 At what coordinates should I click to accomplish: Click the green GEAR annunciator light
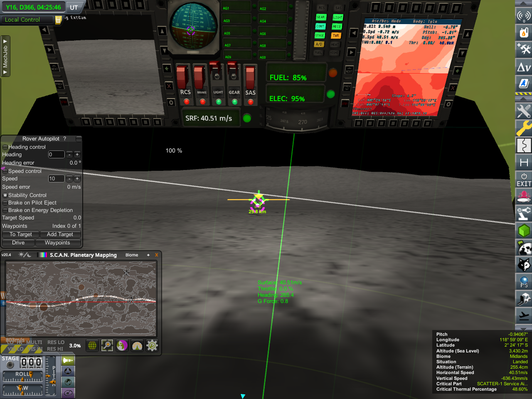pyautogui.click(x=320, y=17)
